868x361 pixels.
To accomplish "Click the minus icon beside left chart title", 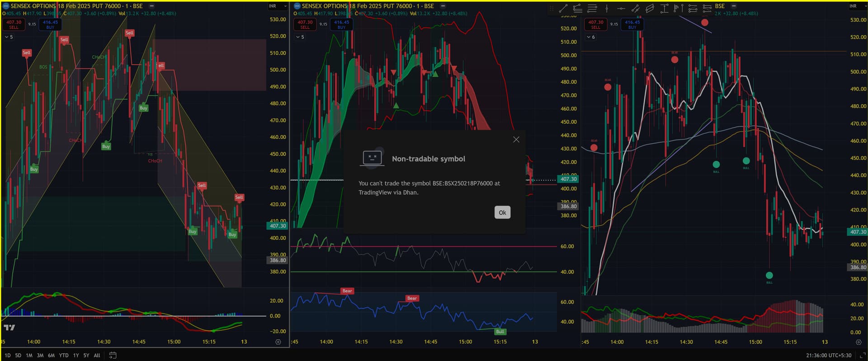I will (x=151, y=6).
